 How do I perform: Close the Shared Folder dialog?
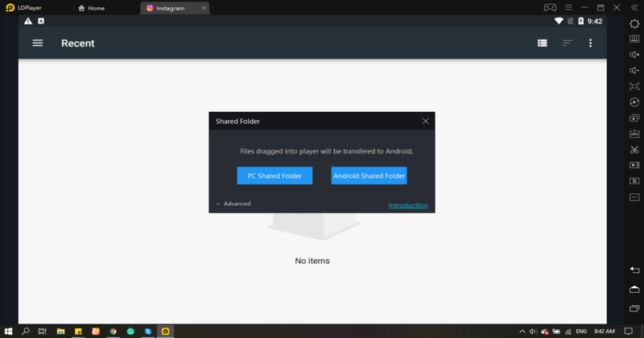click(426, 122)
